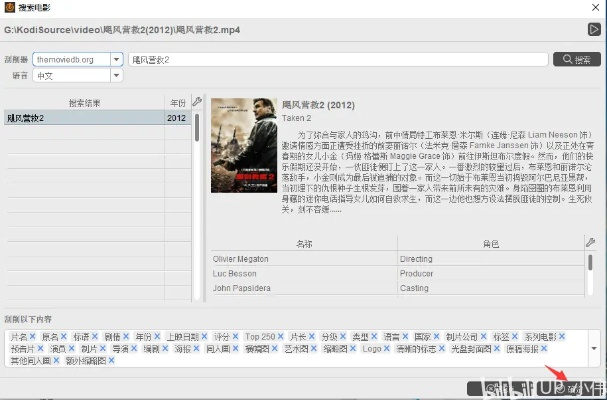
Task: Remove the 片名 tag with its X
Action: coord(33,336)
